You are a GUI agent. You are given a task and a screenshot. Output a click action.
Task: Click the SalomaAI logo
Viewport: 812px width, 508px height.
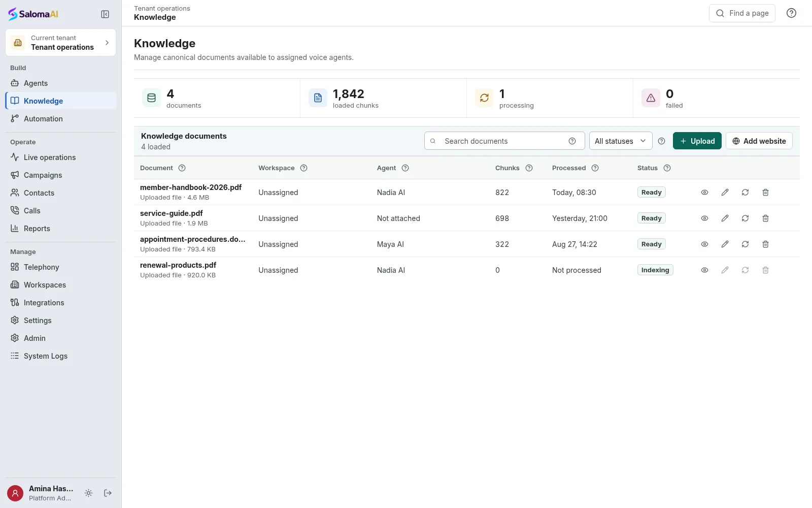(x=33, y=14)
